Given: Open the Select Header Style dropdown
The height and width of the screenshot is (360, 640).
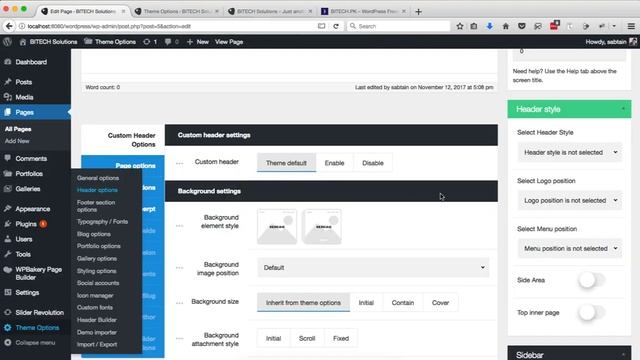Looking at the screenshot, I should coord(569,152).
